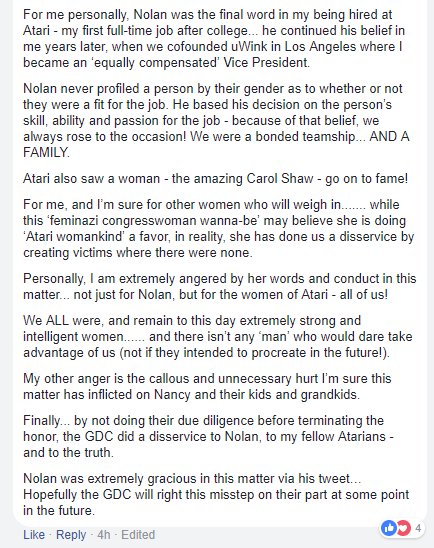The height and width of the screenshot is (548, 434).
Task: Click the blue thumbs-up reaction icon
Action: click(389, 528)
